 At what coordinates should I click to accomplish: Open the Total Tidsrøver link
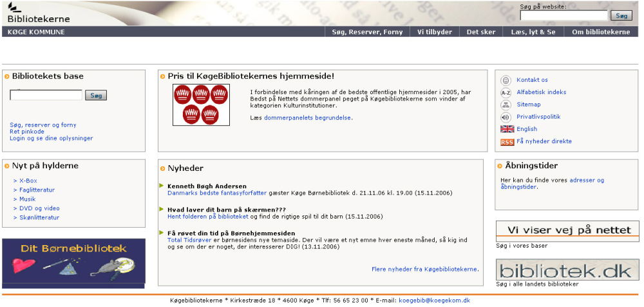tap(189, 240)
